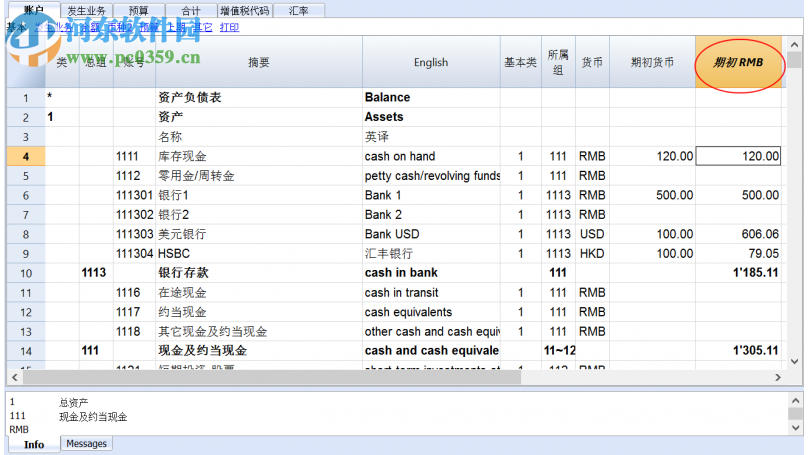Click the 期初货币 column header

tap(652, 62)
